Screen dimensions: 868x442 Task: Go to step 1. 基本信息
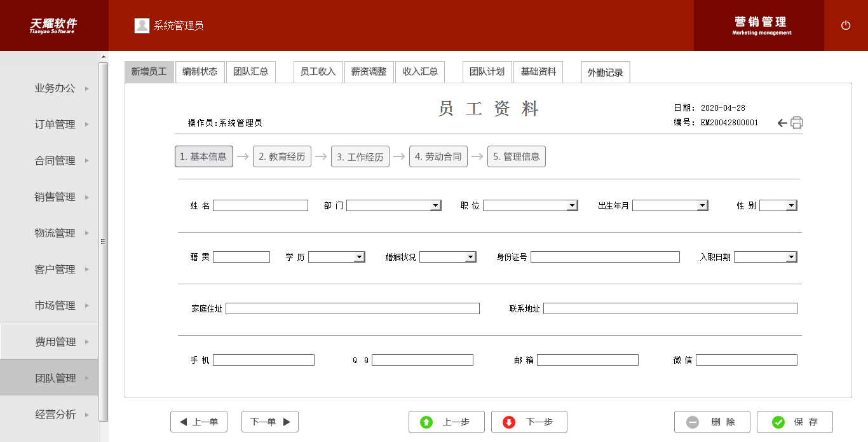[x=204, y=156]
